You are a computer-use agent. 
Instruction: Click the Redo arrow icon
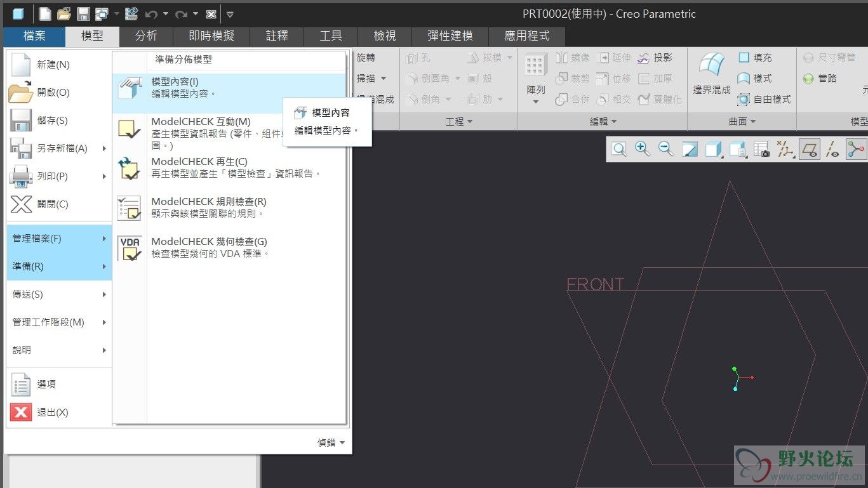tap(181, 14)
